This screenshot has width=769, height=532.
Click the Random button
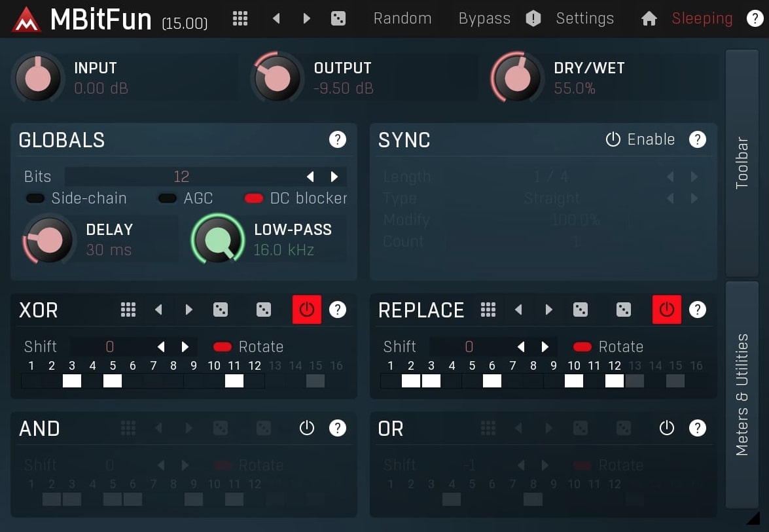(x=402, y=18)
